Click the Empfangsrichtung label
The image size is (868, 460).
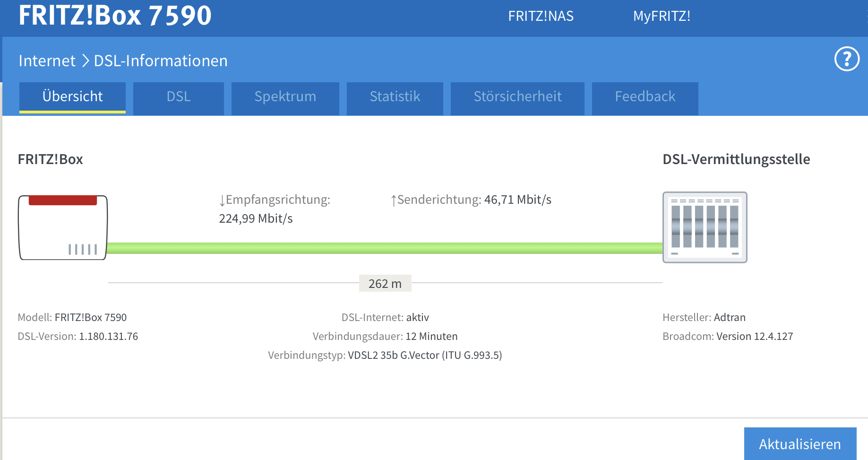click(x=275, y=200)
